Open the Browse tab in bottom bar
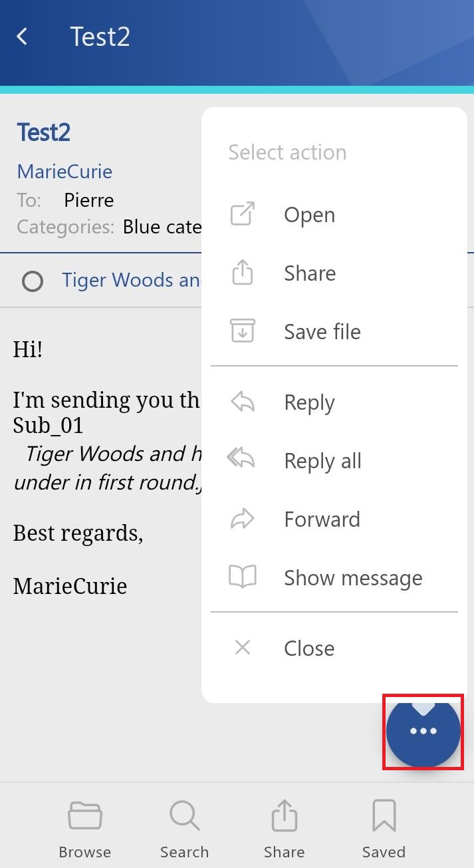Image resolution: width=474 pixels, height=868 pixels. pyautogui.click(x=84, y=828)
